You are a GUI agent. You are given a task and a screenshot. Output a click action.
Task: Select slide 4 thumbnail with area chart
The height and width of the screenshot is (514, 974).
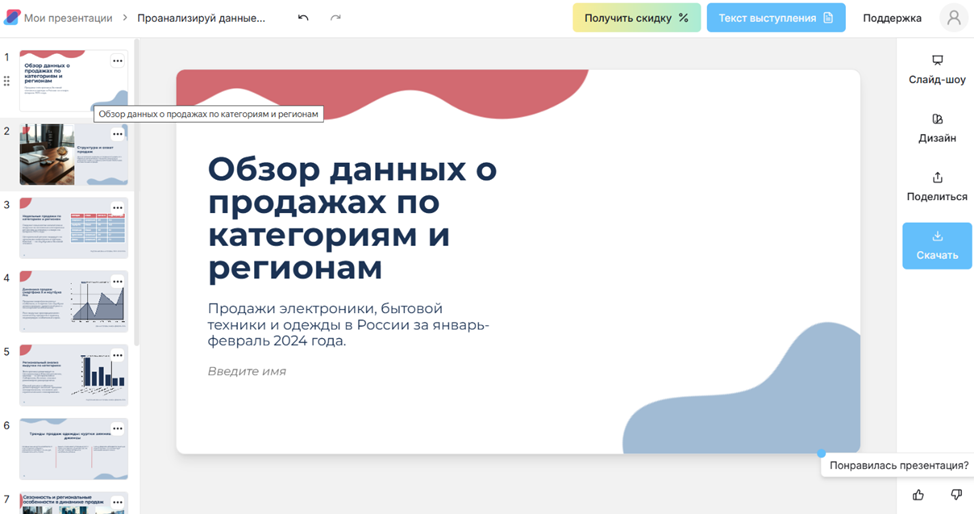[x=73, y=301]
